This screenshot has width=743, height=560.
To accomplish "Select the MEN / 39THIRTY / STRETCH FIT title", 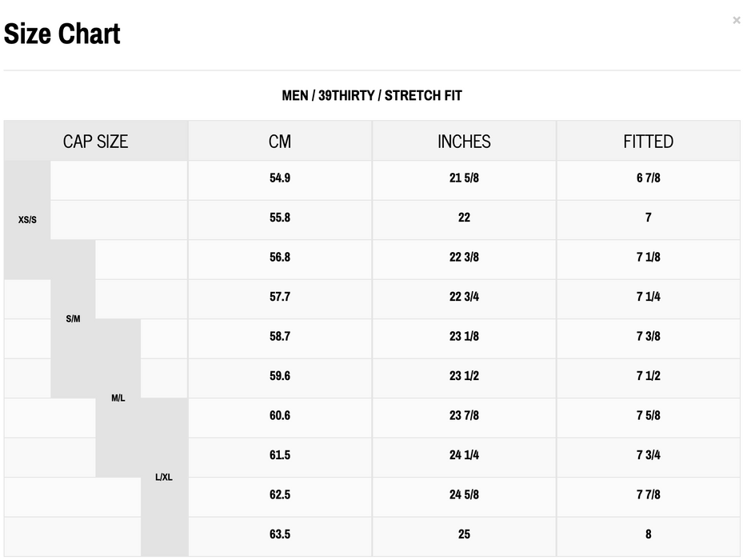I will coord(372,96).
